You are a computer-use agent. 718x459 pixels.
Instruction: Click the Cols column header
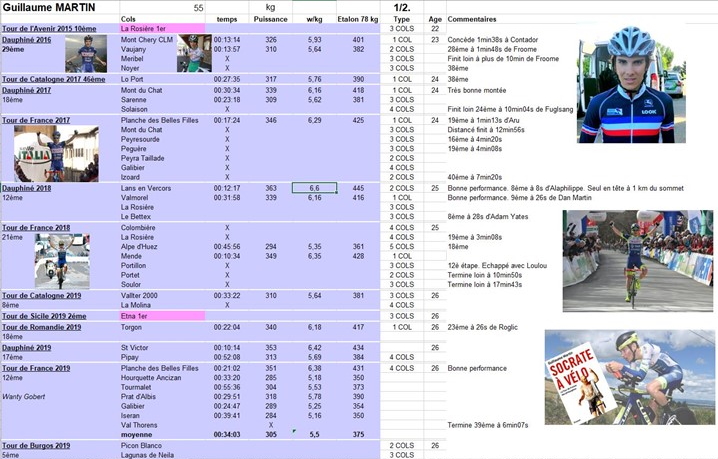(128, 19)
